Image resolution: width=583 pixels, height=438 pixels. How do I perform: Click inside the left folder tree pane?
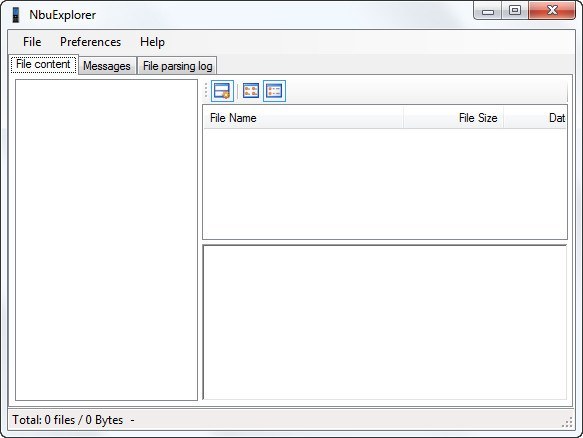coord(106,240)
